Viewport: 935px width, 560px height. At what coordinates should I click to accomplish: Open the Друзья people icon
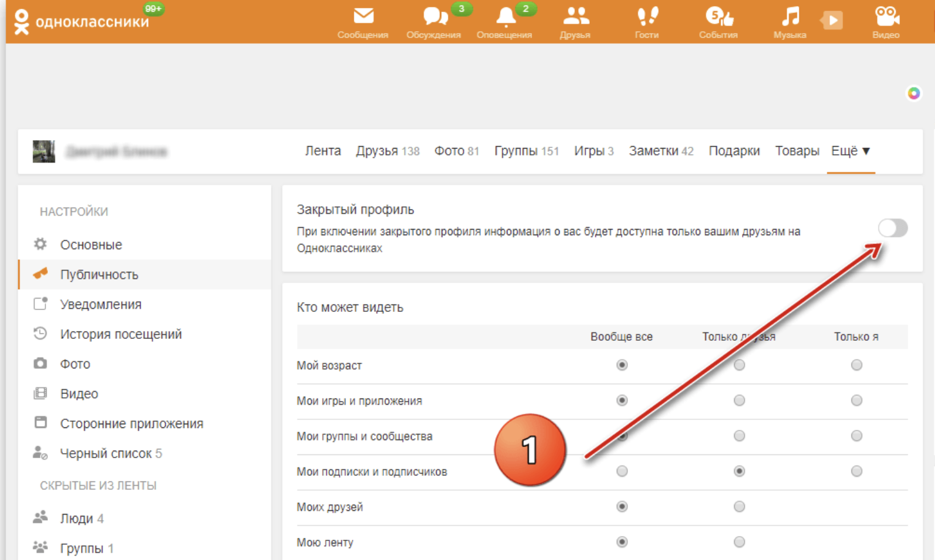(x=576, y=16)
